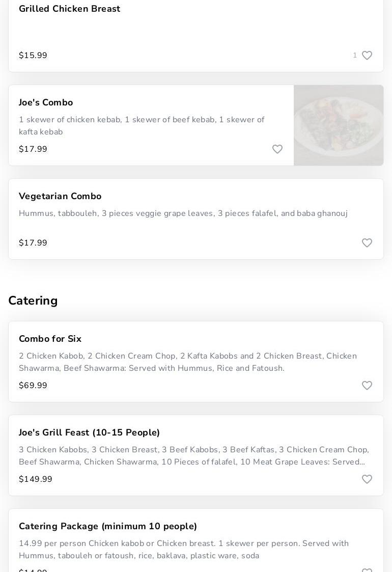392x572 pixels.
Task: Click the Catering section heading
Action: (x=33, y=301)
